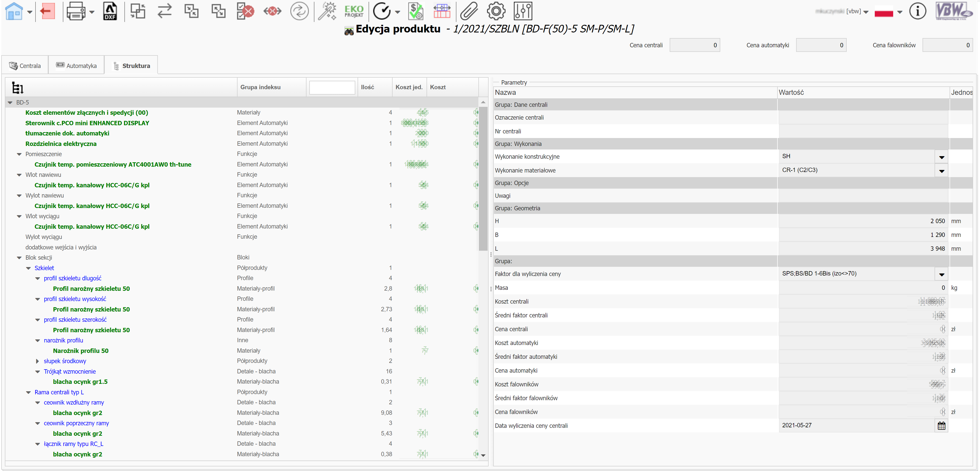980x471 pixels.
Task: Open Faktor dla wyliczenia ceny dropdown
Action: pos(941,274)
